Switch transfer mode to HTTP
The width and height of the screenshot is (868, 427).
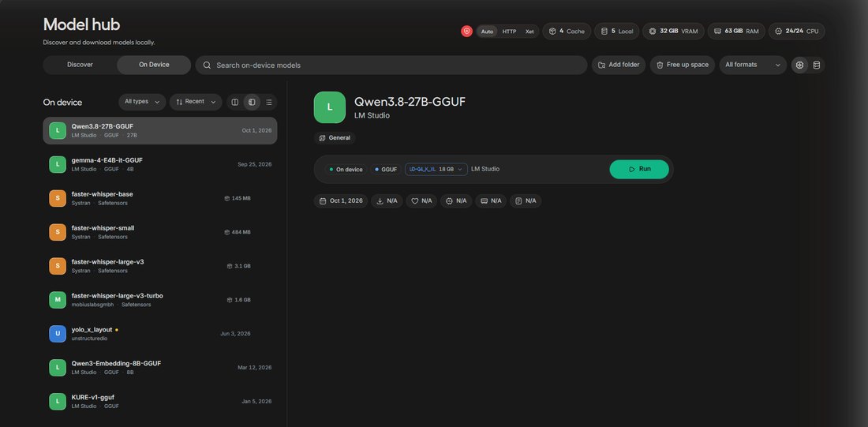point(509,32)
